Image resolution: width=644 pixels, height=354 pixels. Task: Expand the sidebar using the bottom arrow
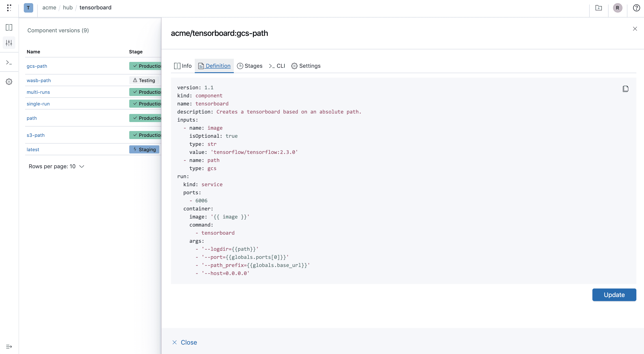coord(9,347)
